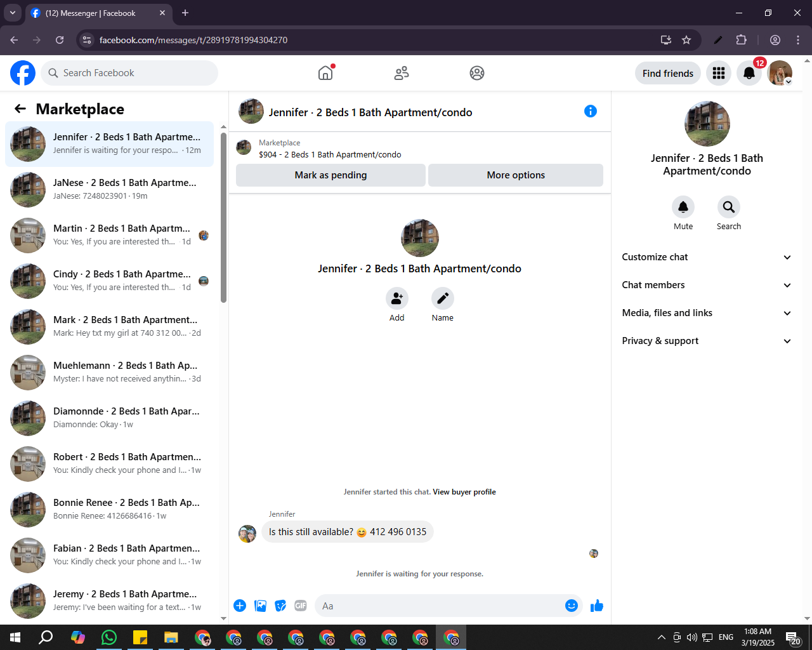
Task: Send a thumbs-up like
Action: pos(597,606)
